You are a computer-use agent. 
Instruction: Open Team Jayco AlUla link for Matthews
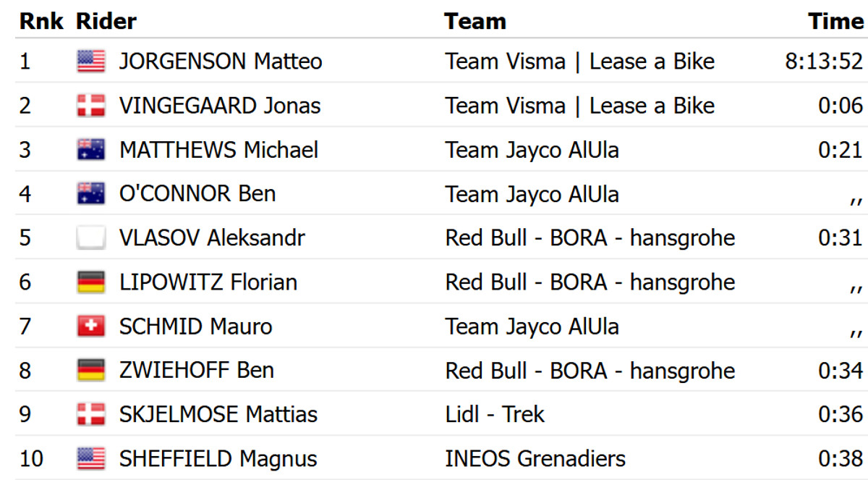point(532,150)
